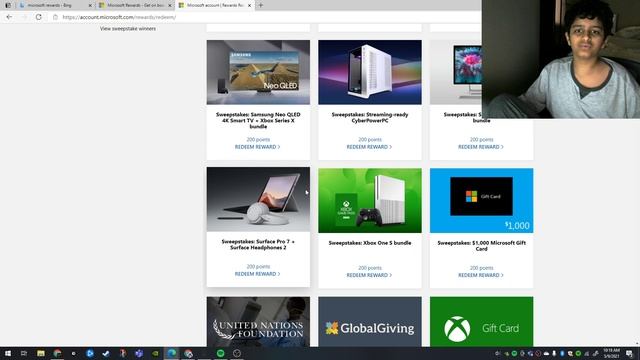Redeem reward for Streaming-ready CyberPowerPC sweepstakes
640x360 pixels.
pos(369,147)
